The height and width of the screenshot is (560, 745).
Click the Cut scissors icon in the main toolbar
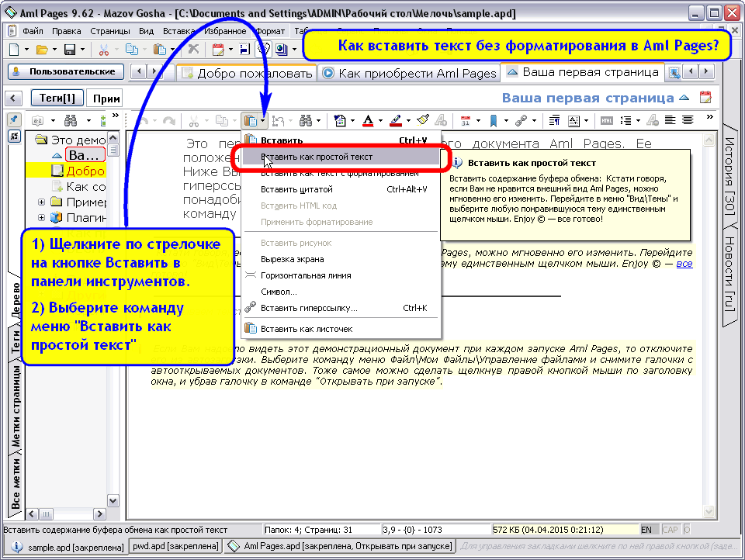103,49
